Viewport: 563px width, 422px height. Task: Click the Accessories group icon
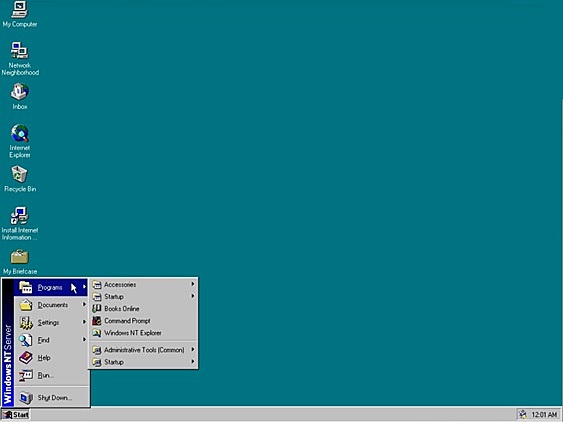[x=97, y=285]
